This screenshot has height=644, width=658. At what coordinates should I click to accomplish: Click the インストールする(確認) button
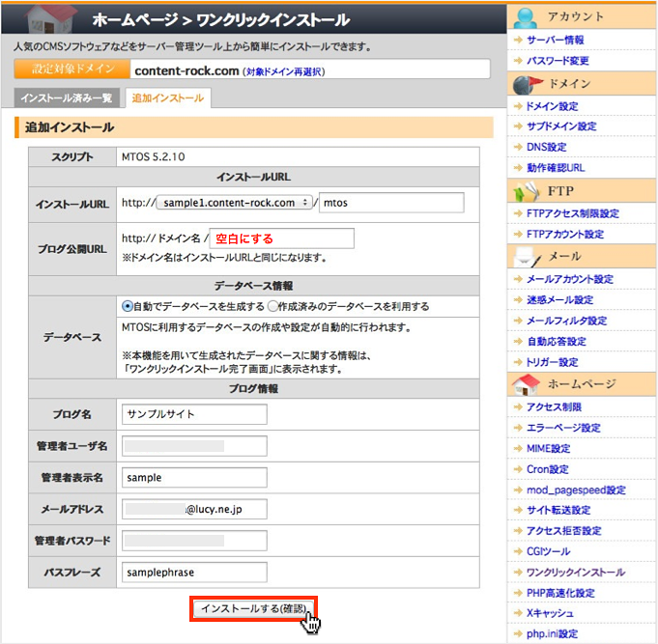[x=253, y=608]
